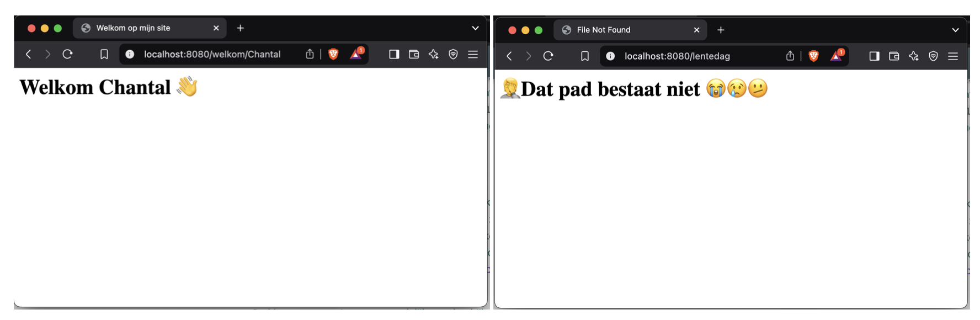Toggle the sidebar in left window
The height and width of the screenshot is (320, 980).
[x=394, y=54]
